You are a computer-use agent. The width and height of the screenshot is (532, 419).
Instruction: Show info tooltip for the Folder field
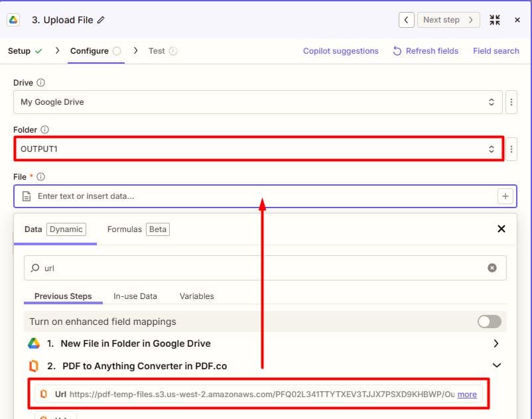click(x=45, y=130)
